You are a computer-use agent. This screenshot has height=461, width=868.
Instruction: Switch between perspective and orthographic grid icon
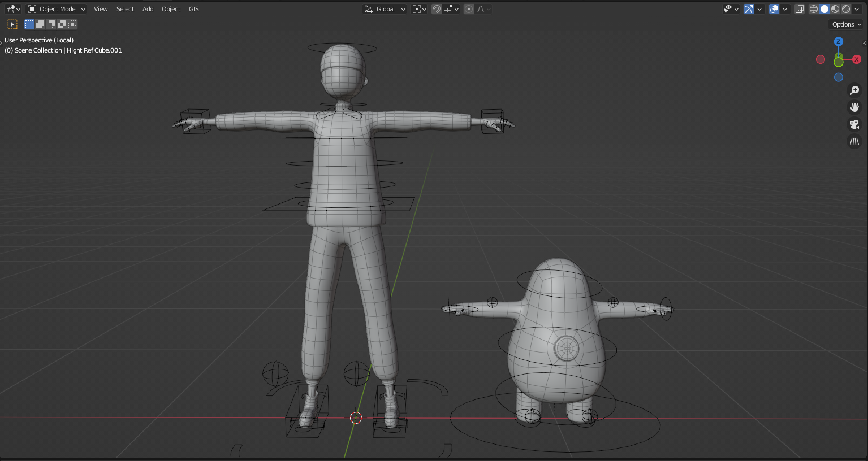[854, 141]
